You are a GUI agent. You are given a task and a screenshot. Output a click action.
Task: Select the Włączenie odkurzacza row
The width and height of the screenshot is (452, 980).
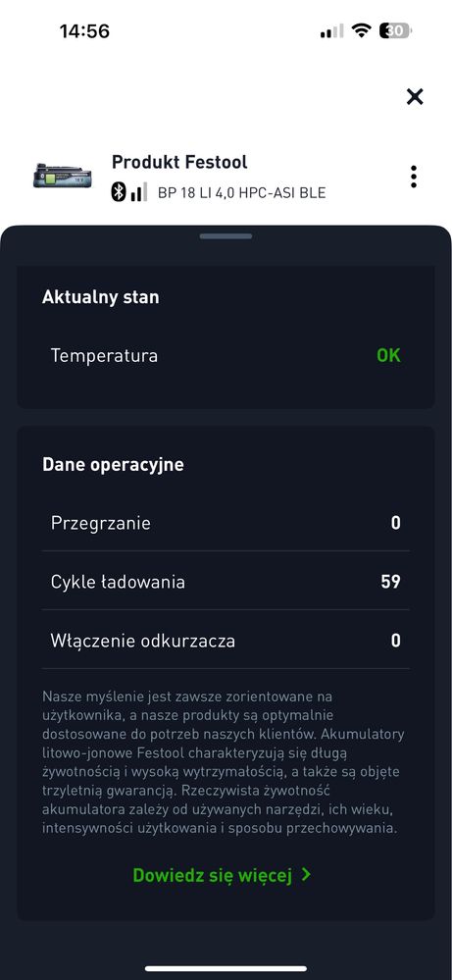pyautogui.click(x=226, y=641)
